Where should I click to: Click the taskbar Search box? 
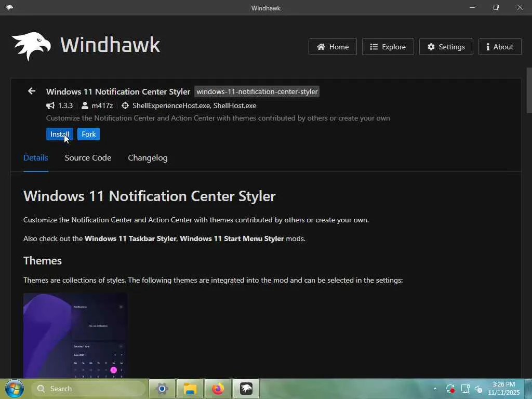pos(88,389)
